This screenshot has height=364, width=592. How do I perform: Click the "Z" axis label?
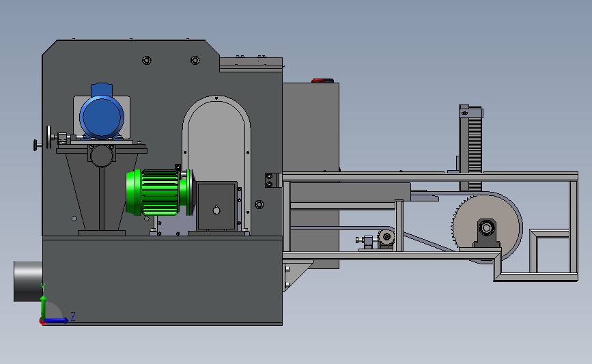pos(73,316)
